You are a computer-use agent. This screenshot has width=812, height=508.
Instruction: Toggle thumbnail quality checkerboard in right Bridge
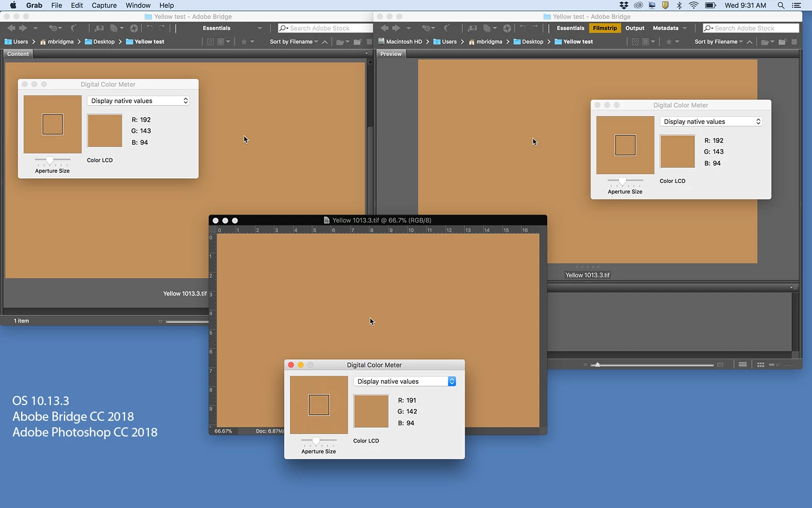pos(635,42)
